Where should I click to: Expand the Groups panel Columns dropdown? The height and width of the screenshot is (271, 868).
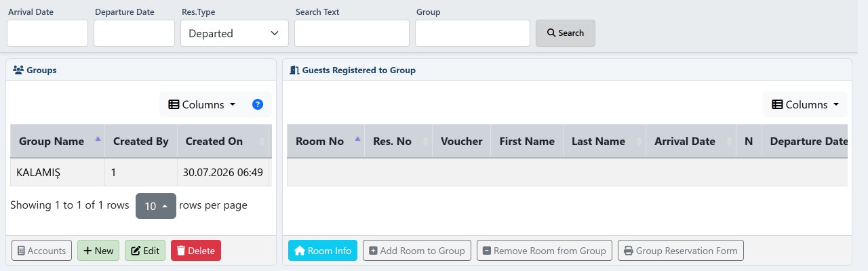point(202,104)
